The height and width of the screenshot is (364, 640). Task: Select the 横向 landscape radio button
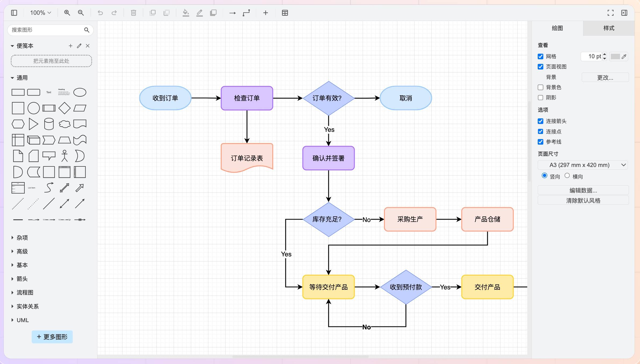(x=567, y=176)
